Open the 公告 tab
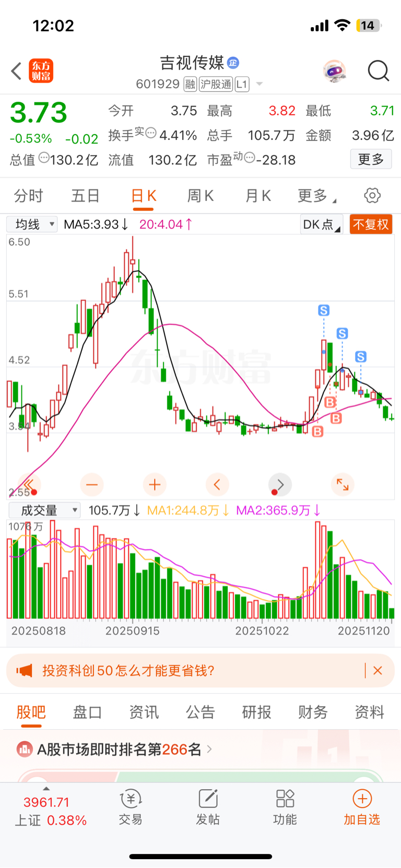Viewport: 401px width, 868px height. pyautogui.click(x=200, y=712)
